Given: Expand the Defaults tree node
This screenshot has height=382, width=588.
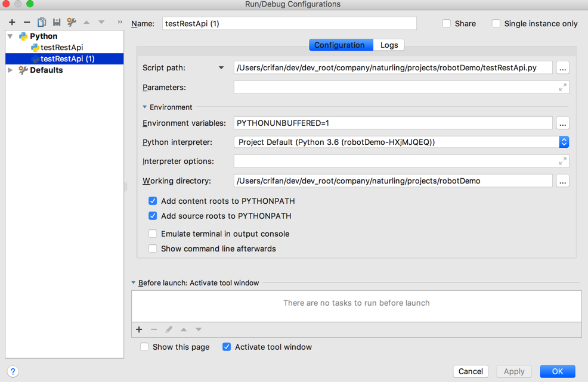Looking at the screenshot, I should click(10, 70).
